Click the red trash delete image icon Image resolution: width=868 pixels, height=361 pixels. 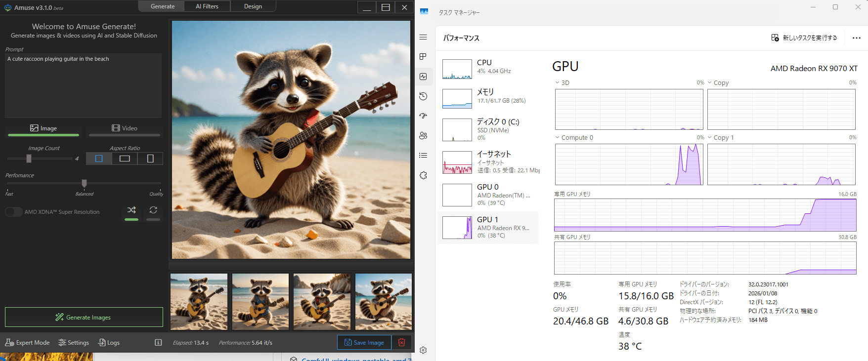(x=401, y=342)
